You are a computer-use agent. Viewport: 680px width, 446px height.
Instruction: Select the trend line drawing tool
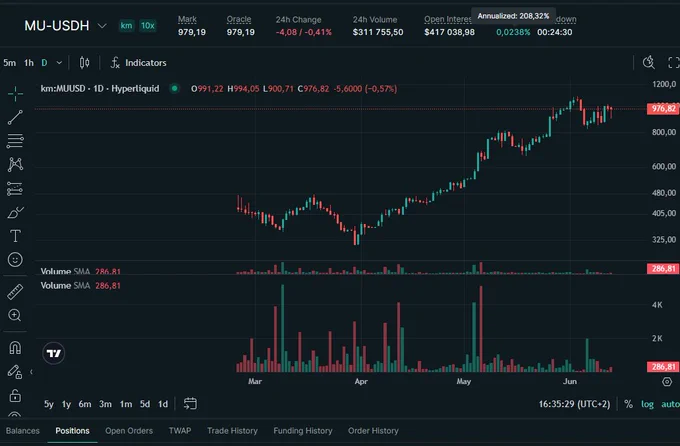pos(15,117)
